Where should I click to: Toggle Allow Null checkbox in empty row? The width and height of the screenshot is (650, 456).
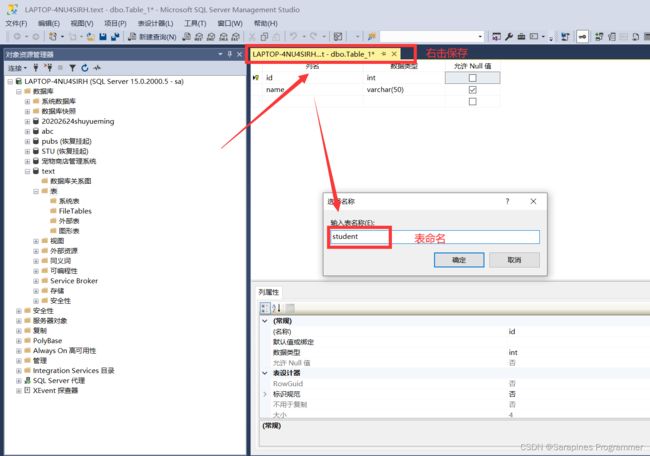[x=472, y=102]
